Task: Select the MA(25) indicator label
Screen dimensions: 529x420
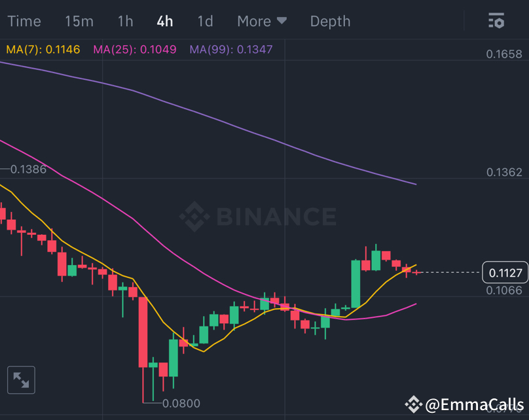Action: coord(135,49)
